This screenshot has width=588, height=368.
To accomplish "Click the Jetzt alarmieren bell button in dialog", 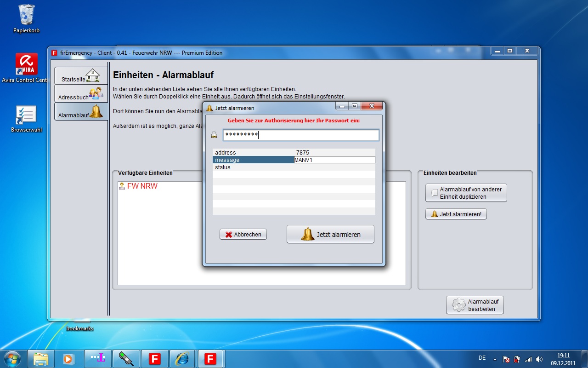I will tap(330, 234).
